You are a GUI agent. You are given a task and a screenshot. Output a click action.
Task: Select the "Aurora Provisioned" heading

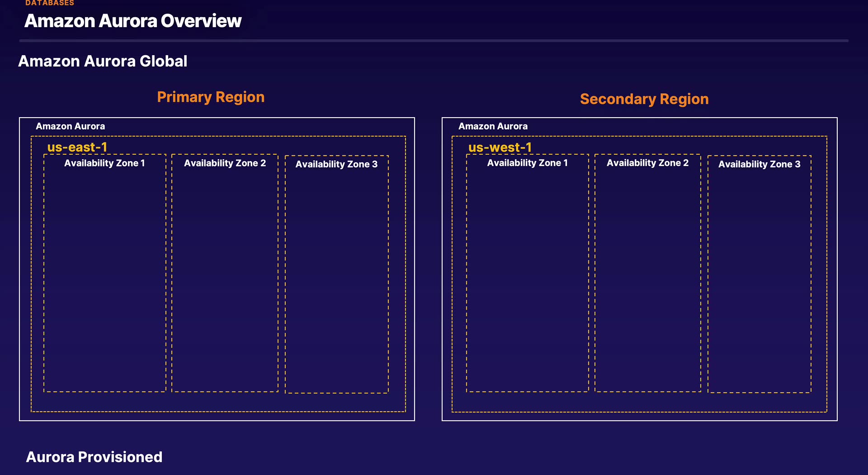pos(94,457)
